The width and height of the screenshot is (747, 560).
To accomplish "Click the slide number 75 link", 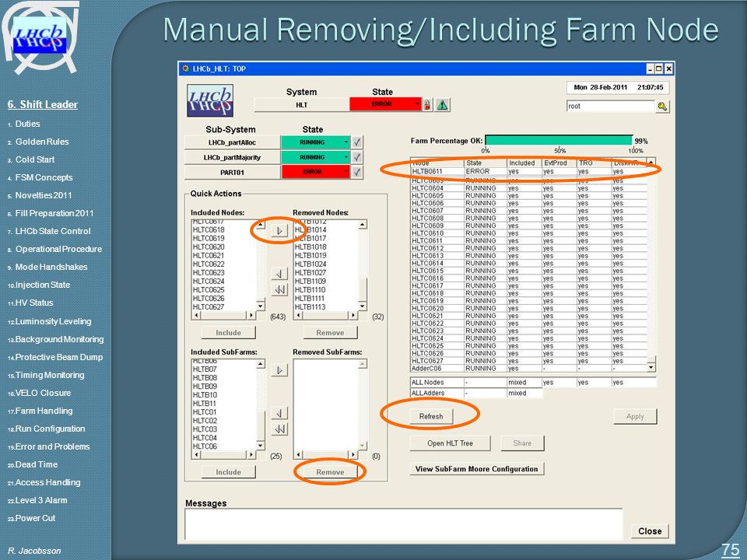I will click(731, 550).
